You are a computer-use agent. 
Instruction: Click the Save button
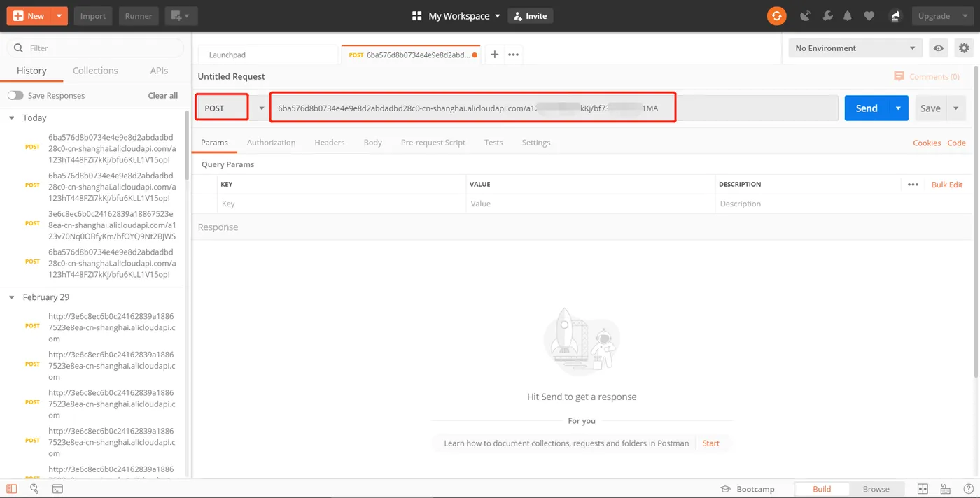(930, 108)
